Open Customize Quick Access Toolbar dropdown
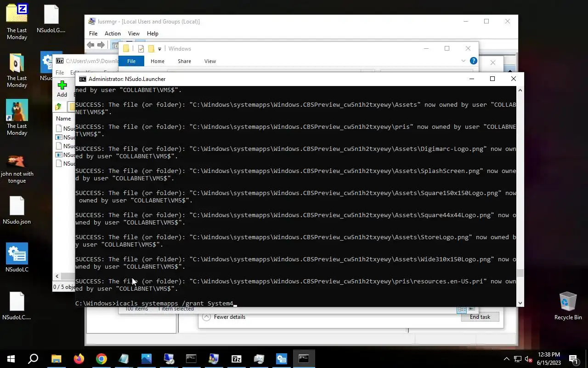Screen dimensions: 588x368 [x=159, y=49]
